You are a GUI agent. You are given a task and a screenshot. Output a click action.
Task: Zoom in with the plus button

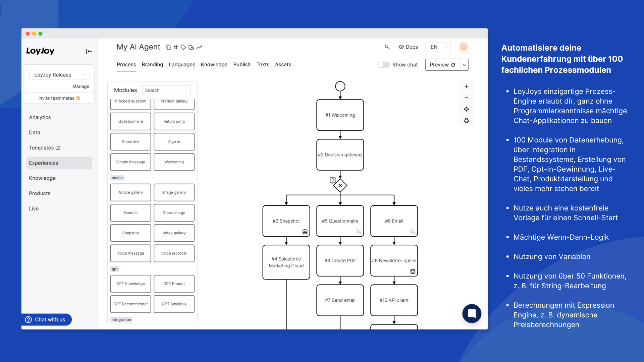466,86
